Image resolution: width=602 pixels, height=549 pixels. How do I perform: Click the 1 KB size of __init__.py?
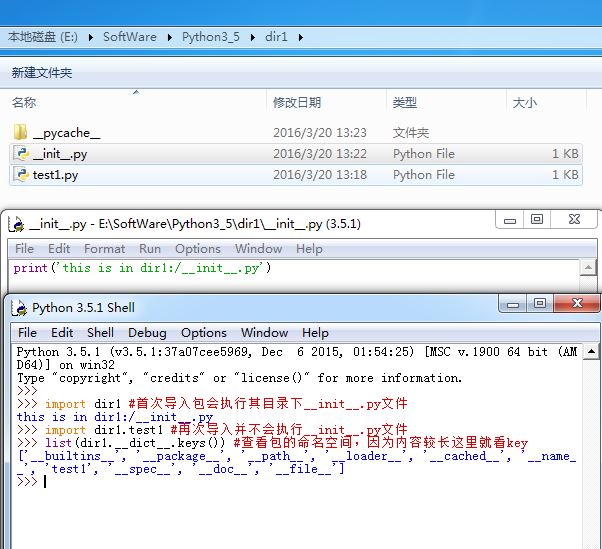(565, 154)
